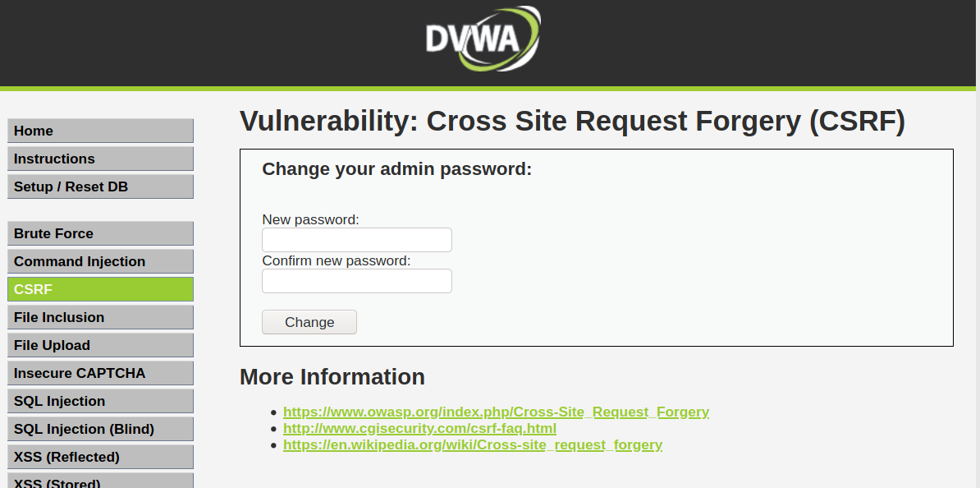Navigate to the Command Injection module

(100, 261)
